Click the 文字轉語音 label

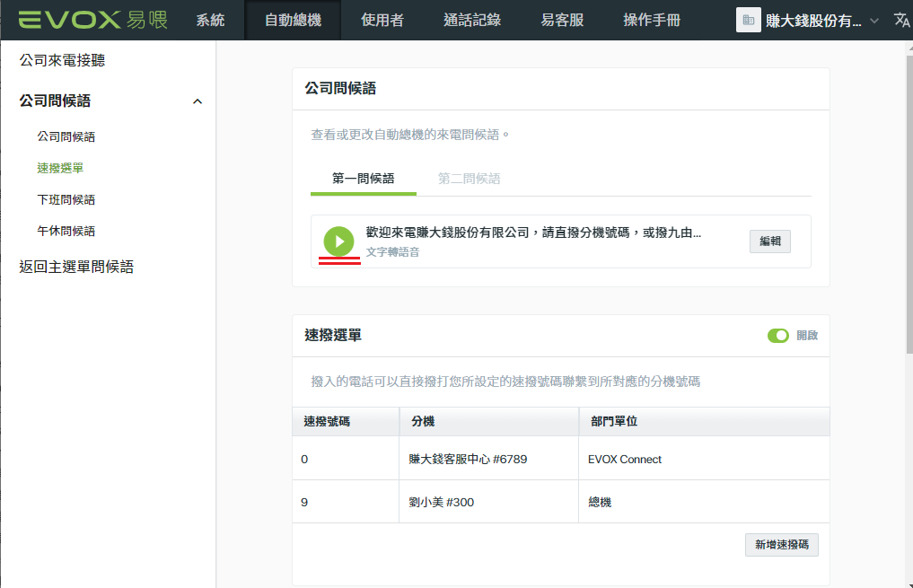click(392, 252)
